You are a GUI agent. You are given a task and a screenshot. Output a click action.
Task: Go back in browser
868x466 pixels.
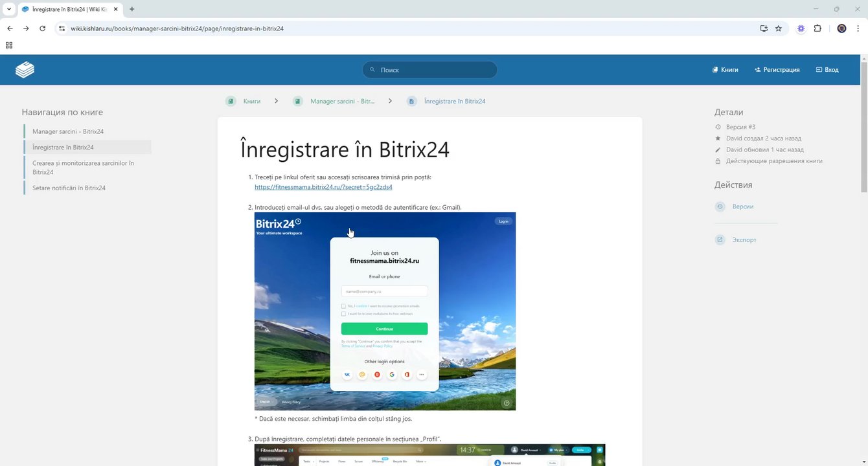[x=10, y=28]
